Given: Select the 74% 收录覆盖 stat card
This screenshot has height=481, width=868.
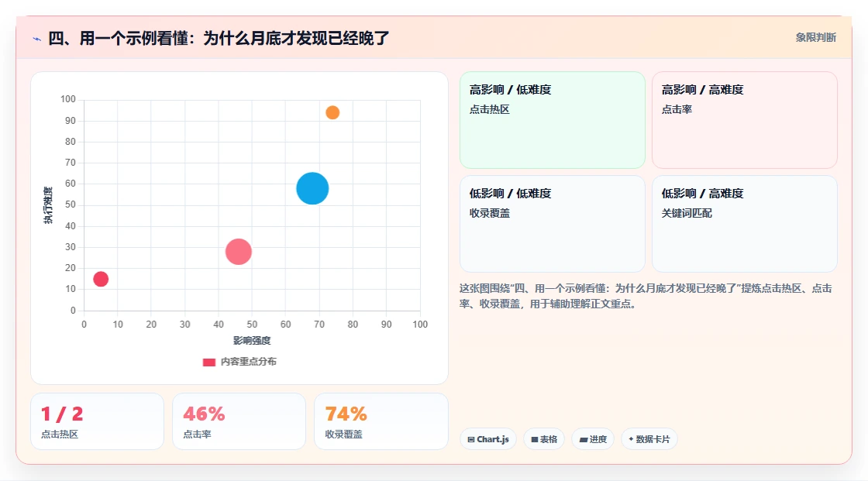Looking at the screenshot, I should click(x=381, y=421).
